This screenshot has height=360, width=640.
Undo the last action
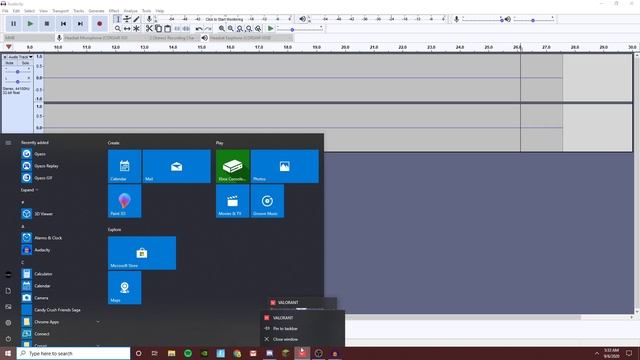click(x=199, y=29)
